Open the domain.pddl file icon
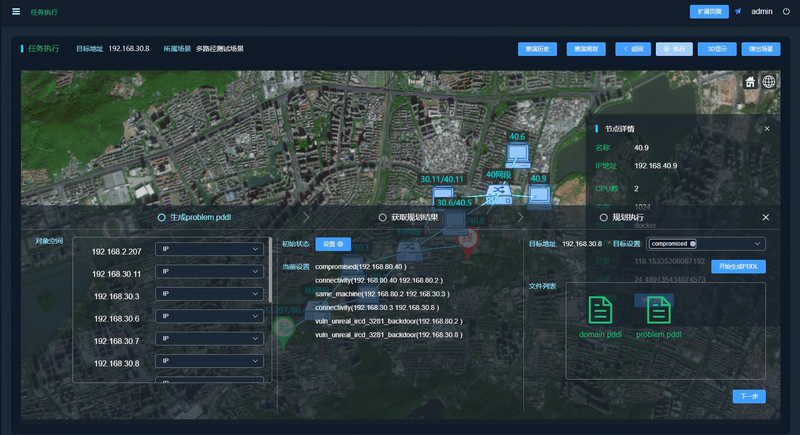The image size is (800, 435). pyautogui.click(x=600, y=310)
